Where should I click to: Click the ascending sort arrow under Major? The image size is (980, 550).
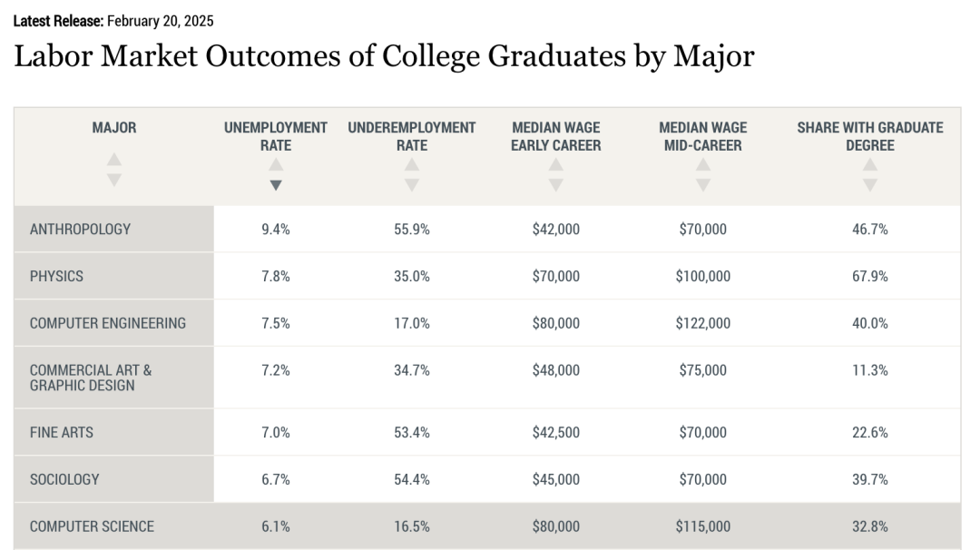click(113, 160)
